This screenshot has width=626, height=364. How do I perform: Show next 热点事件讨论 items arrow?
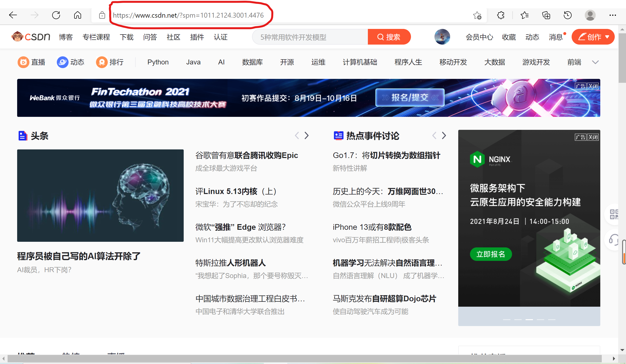(444, 136)
